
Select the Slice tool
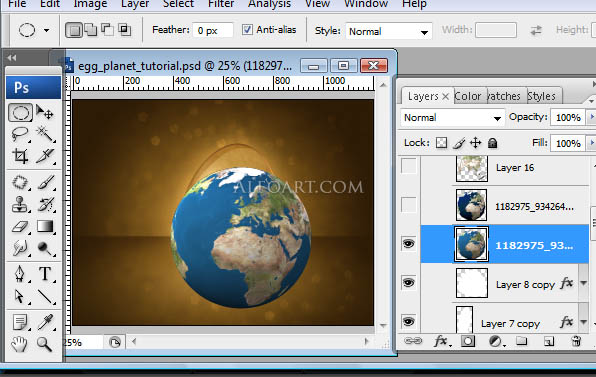[x=45, y=156]
